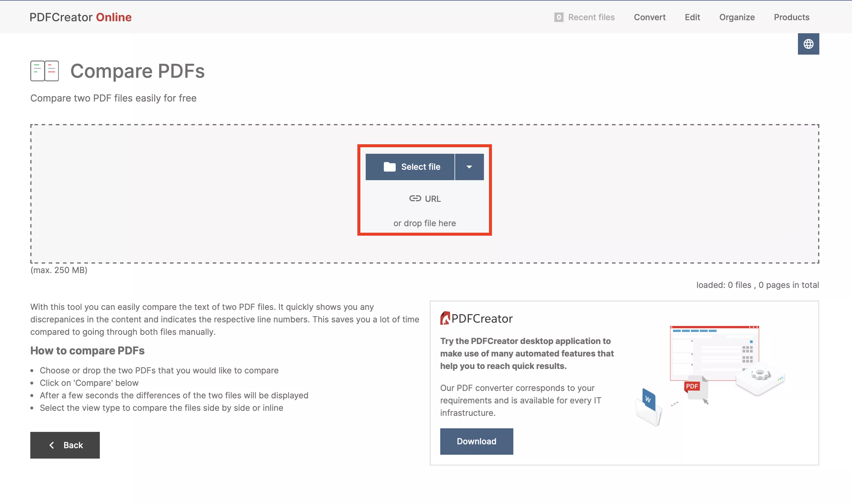
Task: Click 'After a few seconds the differences' step
Action: pyautogui.click(x=174, y=395)
